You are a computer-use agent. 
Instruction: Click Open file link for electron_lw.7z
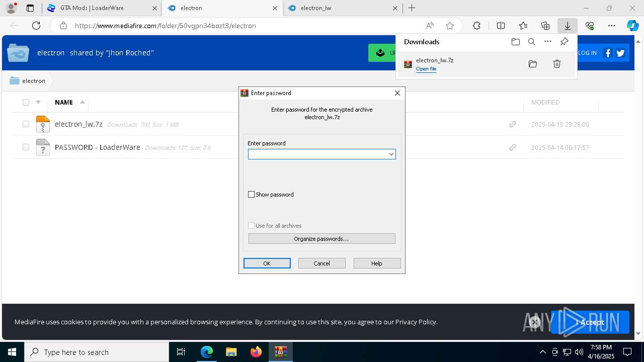426,69
